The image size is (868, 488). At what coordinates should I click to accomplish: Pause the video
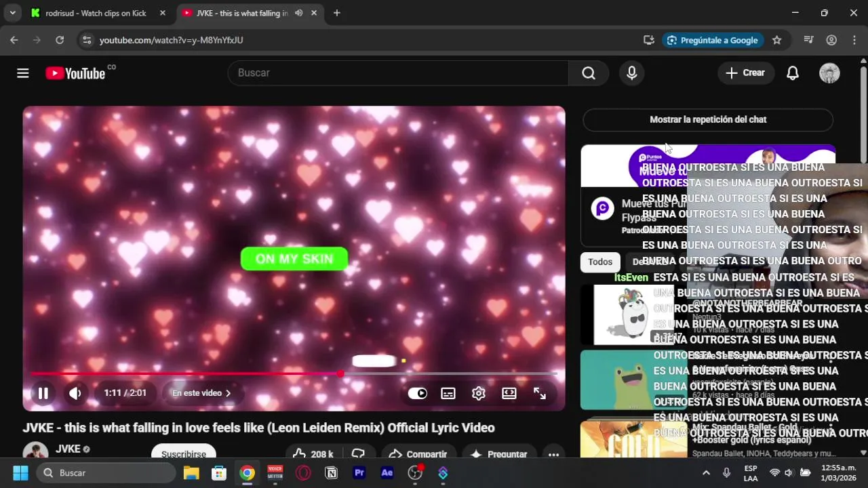point(43,393)
